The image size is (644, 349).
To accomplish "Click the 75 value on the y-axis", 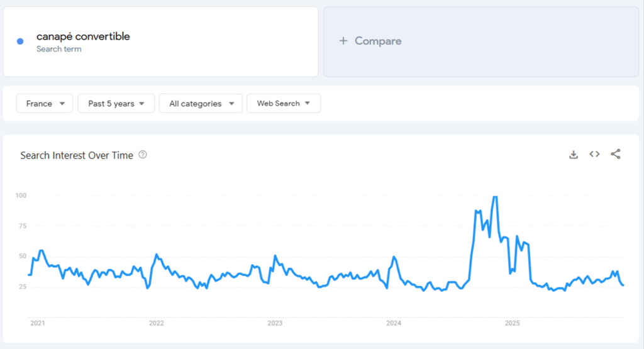I will point(23,226).
